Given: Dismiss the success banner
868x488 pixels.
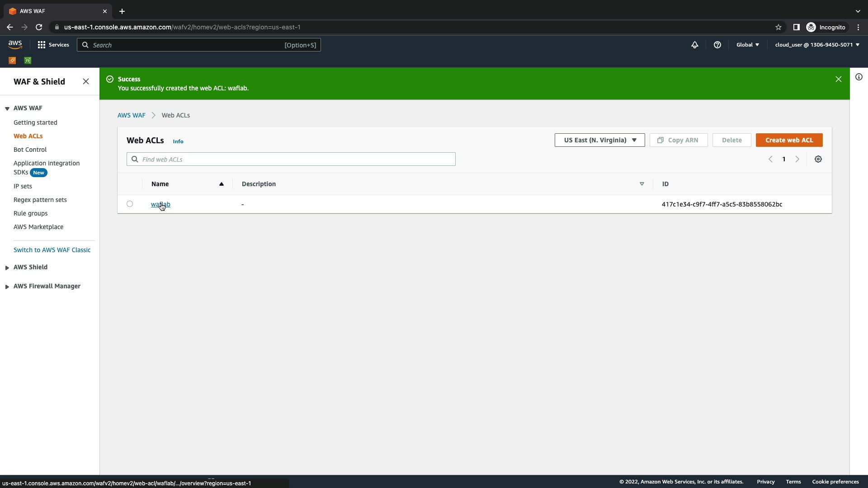Looking at the screenshot, I should [839, 79].
